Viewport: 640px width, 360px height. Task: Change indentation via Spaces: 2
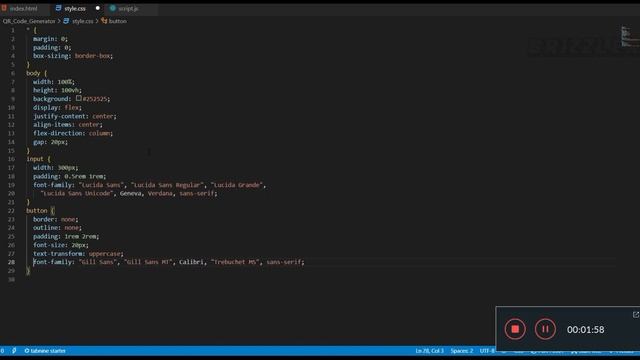[462, 351]
